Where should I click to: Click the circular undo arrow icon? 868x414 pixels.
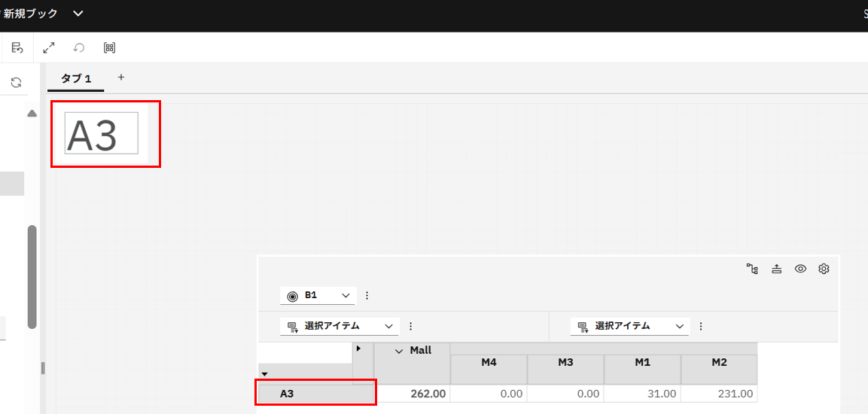tap(79, 47)
